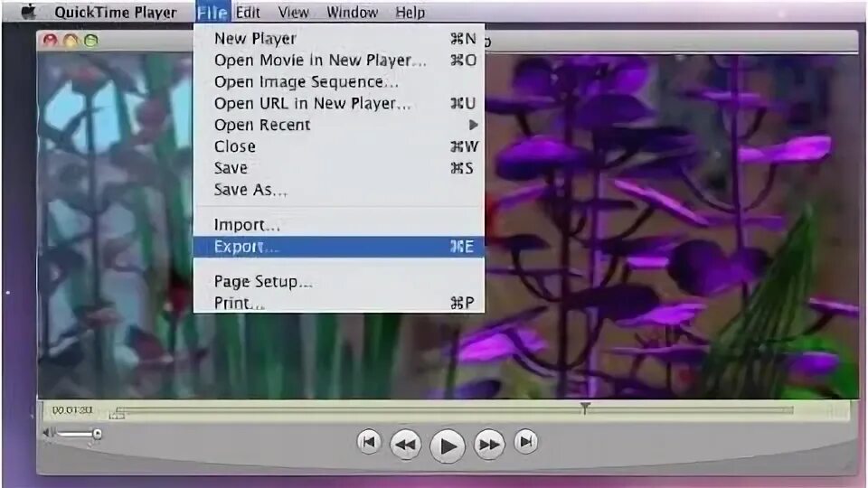Select Open Image Sequence

pos(339,81)
